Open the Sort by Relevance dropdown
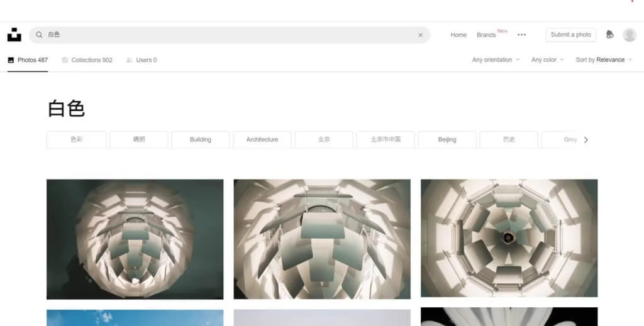The height and width of the screenshot is (326, 644). [x=604, y=60]
